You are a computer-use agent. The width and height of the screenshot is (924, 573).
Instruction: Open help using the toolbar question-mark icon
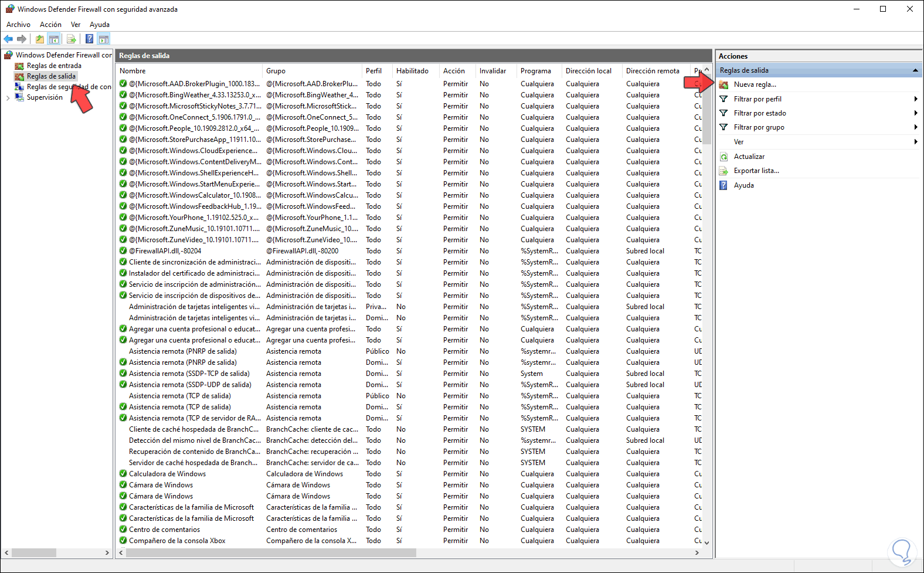(x=89, y=39)
